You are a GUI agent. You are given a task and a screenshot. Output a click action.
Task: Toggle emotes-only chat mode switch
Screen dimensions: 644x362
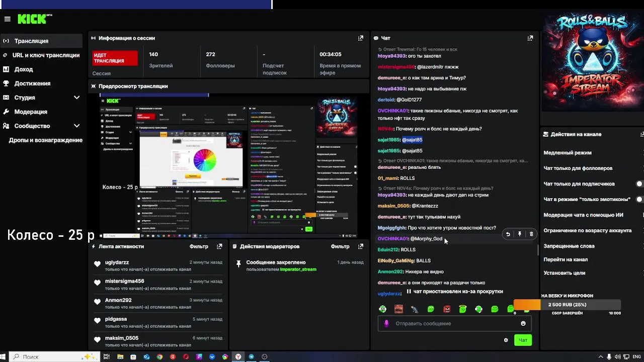pyautogui.click(x=640, y=199)
